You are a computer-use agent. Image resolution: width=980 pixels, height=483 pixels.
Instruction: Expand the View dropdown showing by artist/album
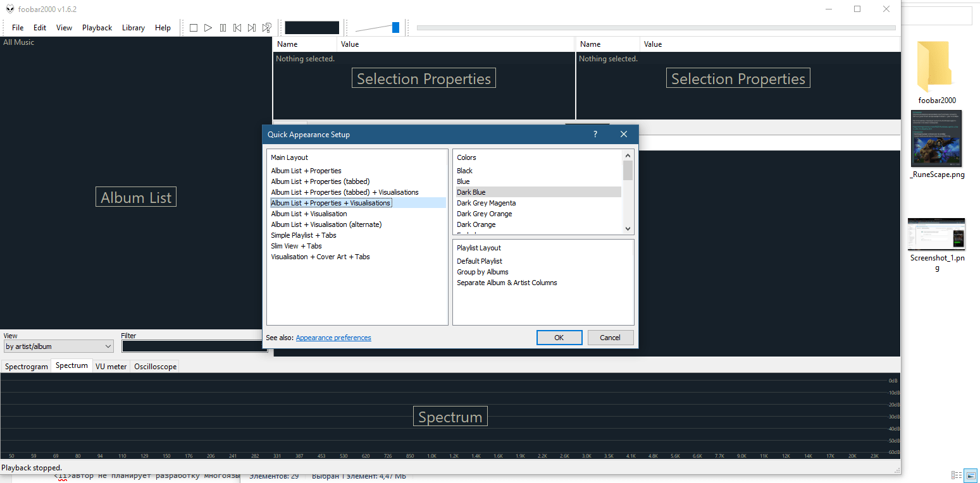click(x=58, y=346)
